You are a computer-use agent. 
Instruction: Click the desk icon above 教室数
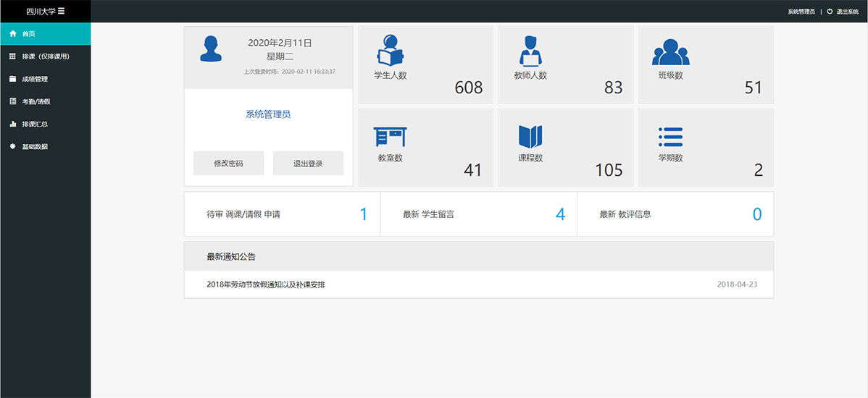point(391,137)
